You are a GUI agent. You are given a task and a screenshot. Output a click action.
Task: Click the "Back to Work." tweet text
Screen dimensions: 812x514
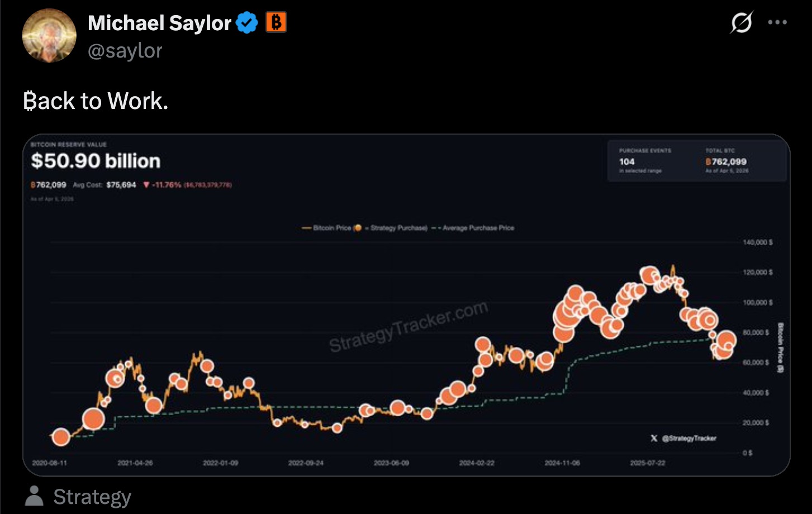(x=96, y=101)
